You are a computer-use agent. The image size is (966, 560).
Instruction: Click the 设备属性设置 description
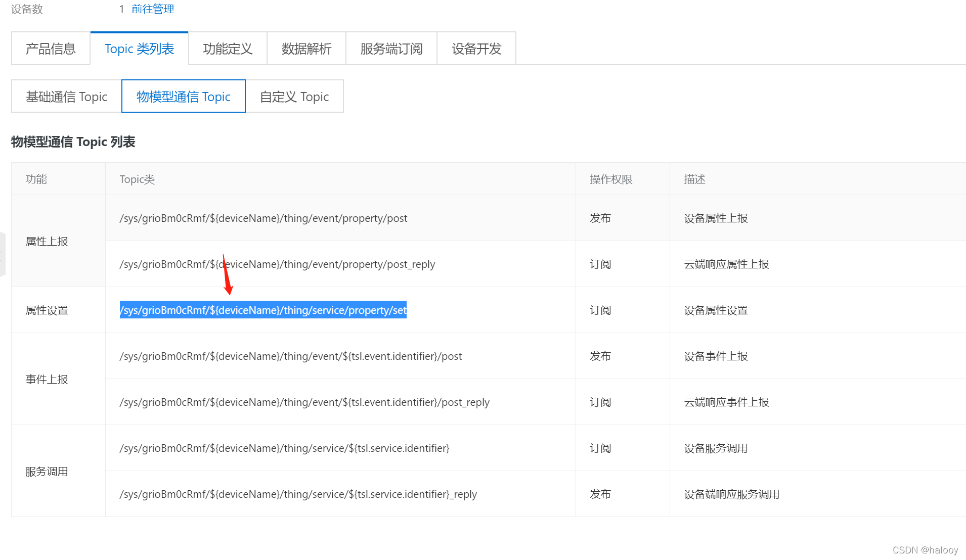click(x=716, y=310)
